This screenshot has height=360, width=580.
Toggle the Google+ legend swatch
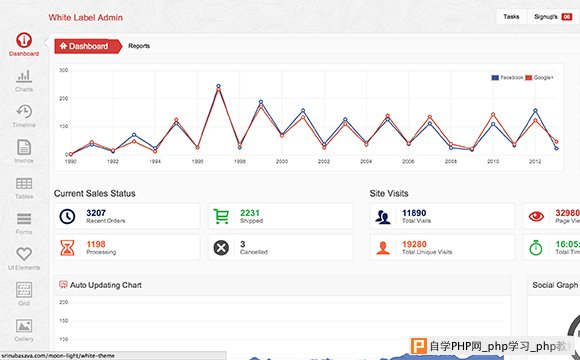point(529,78)
